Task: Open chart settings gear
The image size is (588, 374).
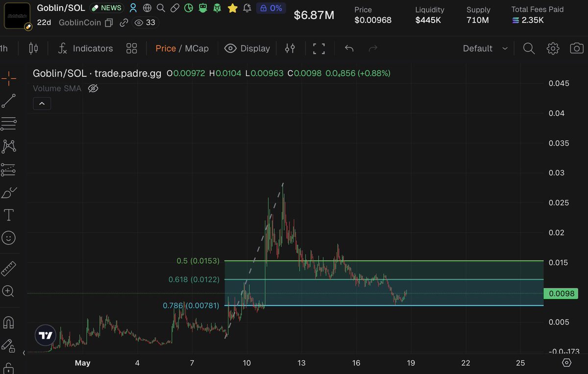Action: [x=553, y=48]
